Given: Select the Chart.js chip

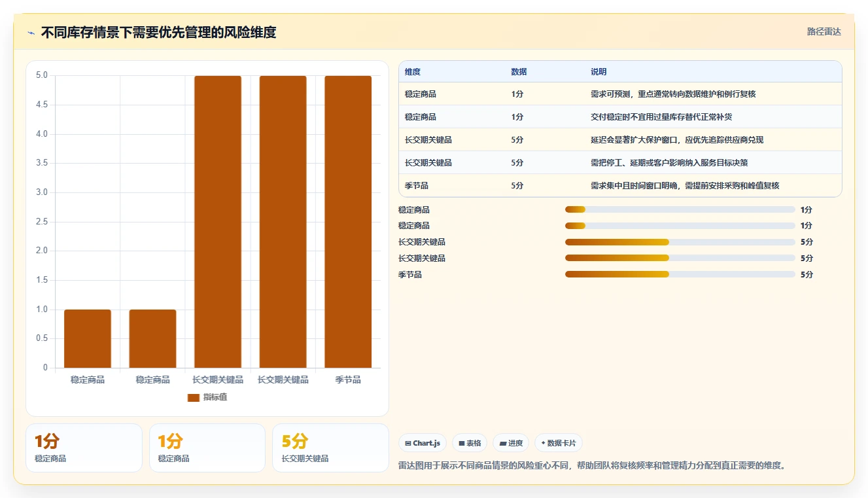Looking at the screenshot, I should 423,443.
